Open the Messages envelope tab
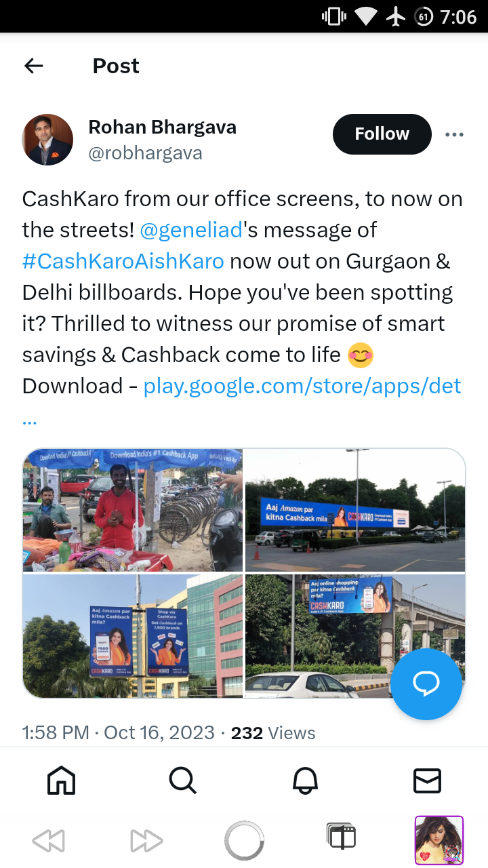 pyautogui.click(x=427, y=781)
